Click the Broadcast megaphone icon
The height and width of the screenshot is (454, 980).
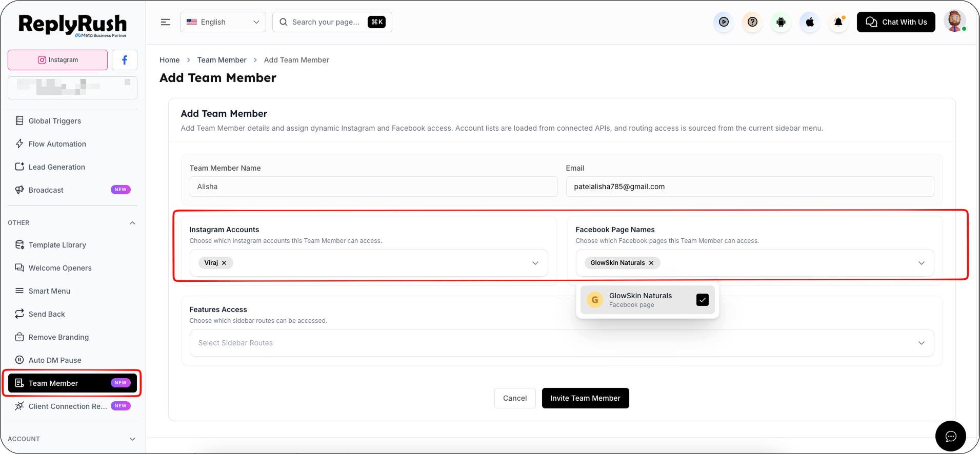click(19, 190)
